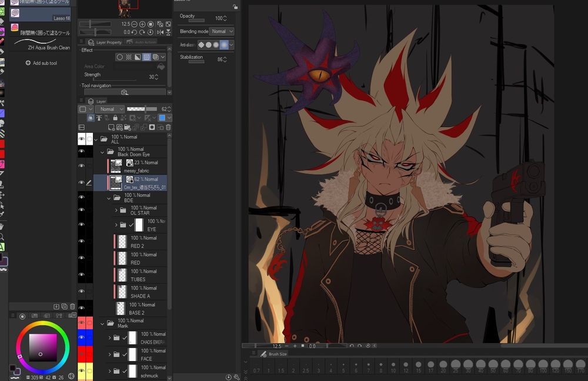Select the BASE 2 layer
Viewport: 588px width, 381px height.
(141, 309)
